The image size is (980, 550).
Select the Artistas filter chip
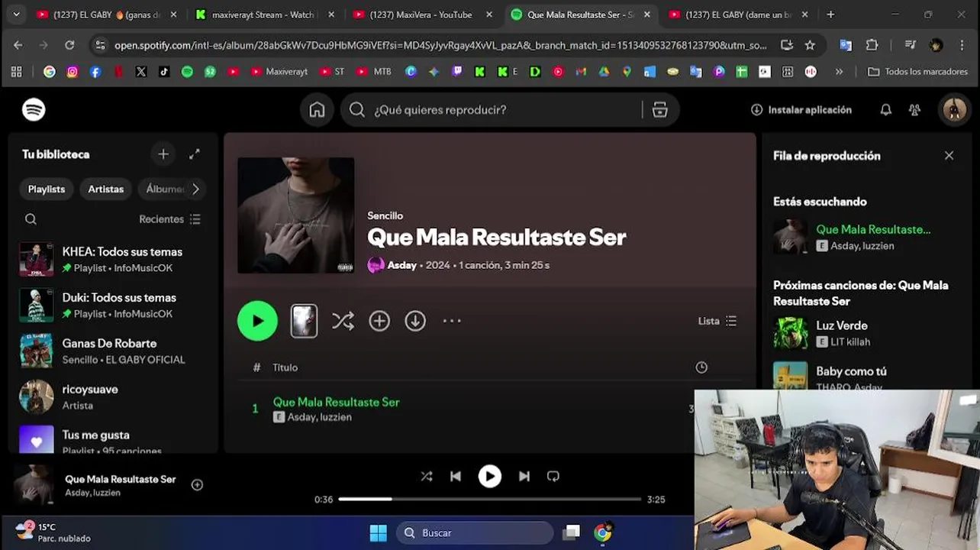pos(105,189)
